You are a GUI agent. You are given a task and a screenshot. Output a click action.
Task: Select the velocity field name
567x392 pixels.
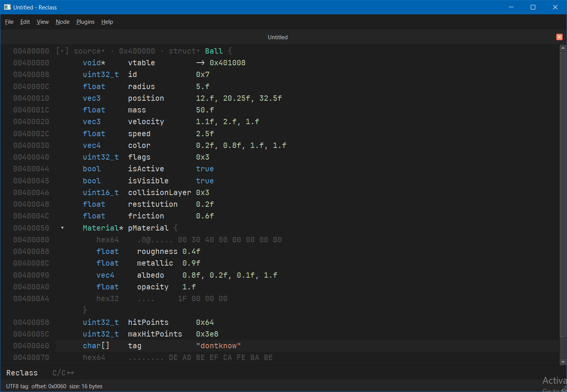[146, 121]
